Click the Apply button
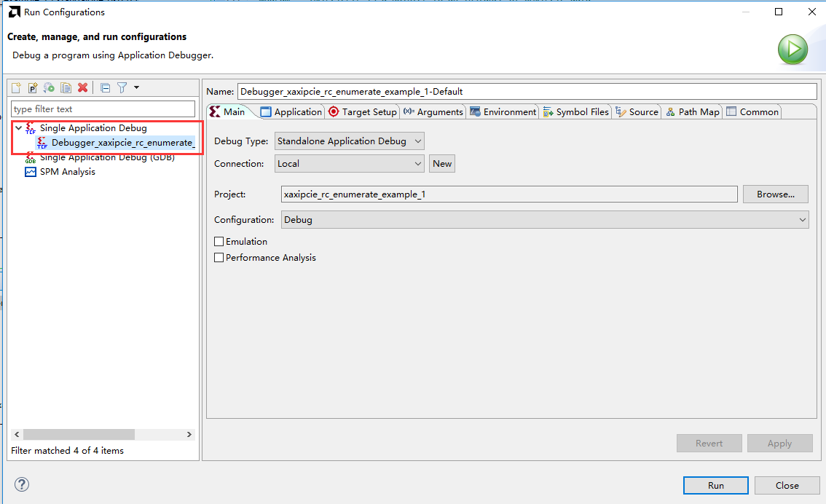Viewport: 826px width, 504px height. (779, 444)
